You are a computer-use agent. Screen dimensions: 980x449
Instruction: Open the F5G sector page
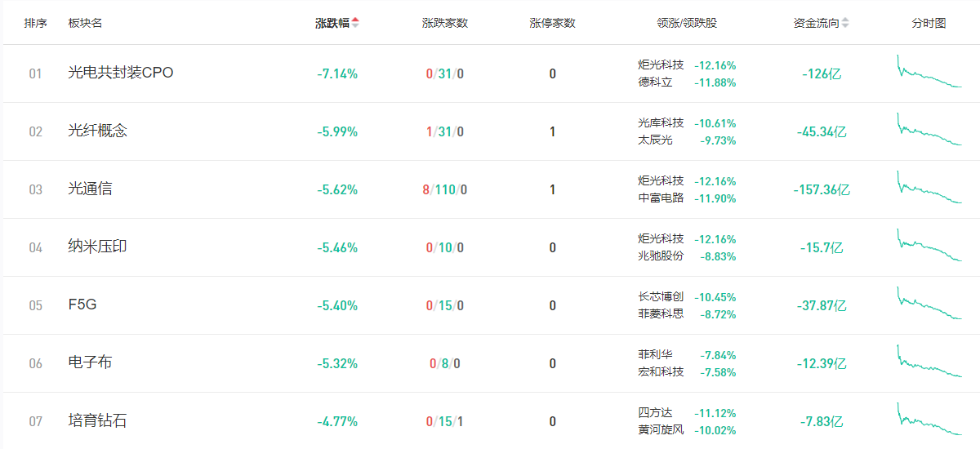pos(82,305)
